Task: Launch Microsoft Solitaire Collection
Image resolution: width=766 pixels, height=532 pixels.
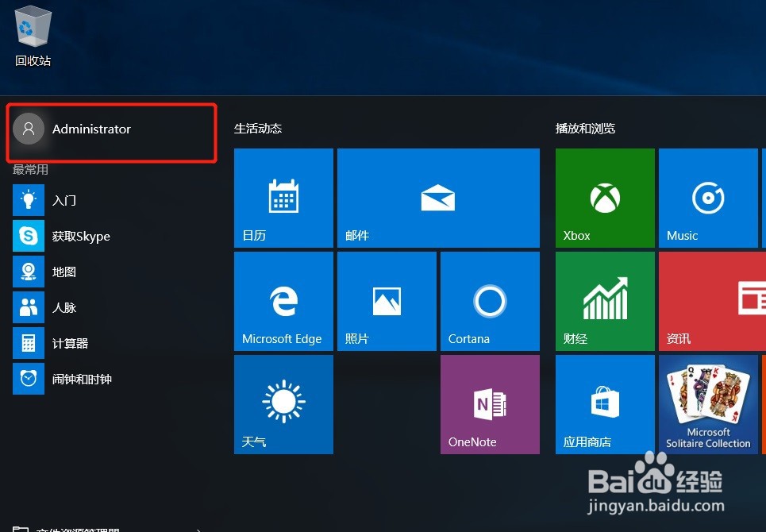Action: click(708, 404)
